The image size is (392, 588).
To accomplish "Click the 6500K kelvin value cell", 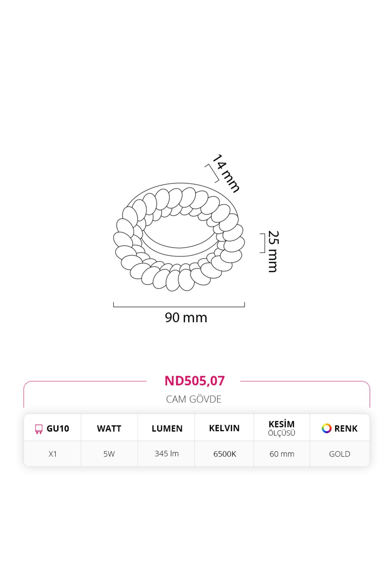I will tap(224, 454).
